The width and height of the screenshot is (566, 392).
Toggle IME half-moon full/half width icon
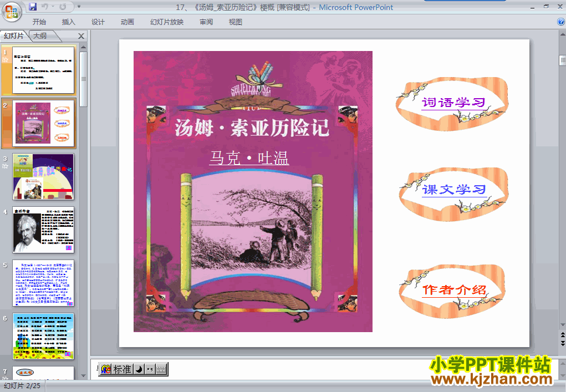tap(139, 369)
